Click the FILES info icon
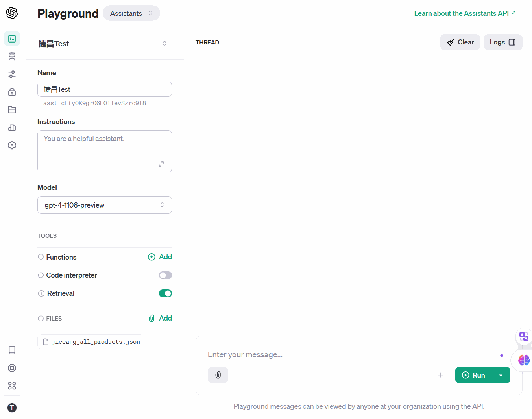 pos(41,318)
